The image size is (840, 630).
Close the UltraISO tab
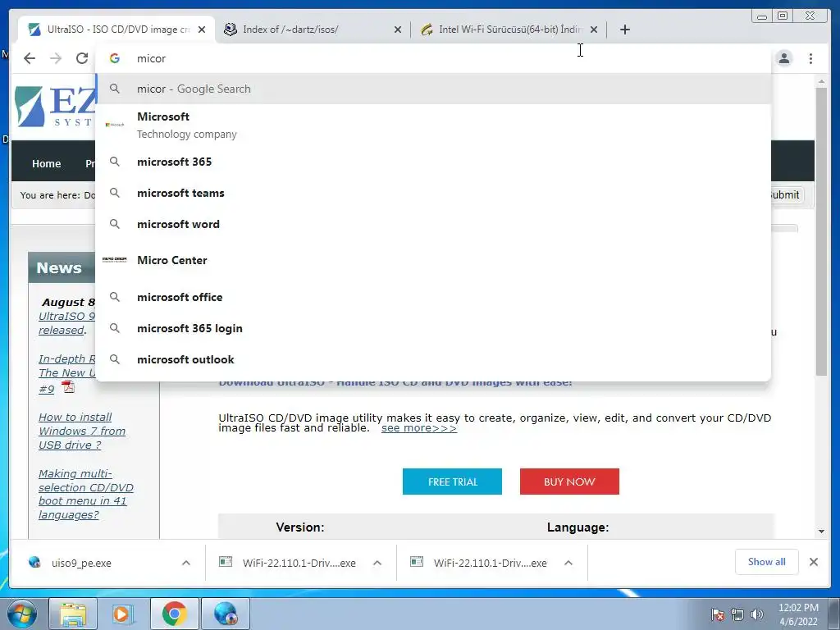tap(202, 30)
